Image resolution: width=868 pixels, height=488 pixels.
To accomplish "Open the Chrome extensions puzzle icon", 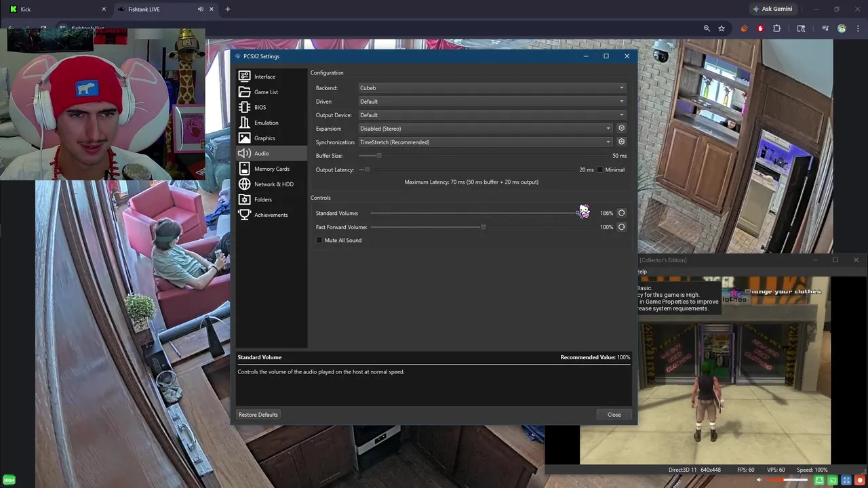I will (777, 28).
